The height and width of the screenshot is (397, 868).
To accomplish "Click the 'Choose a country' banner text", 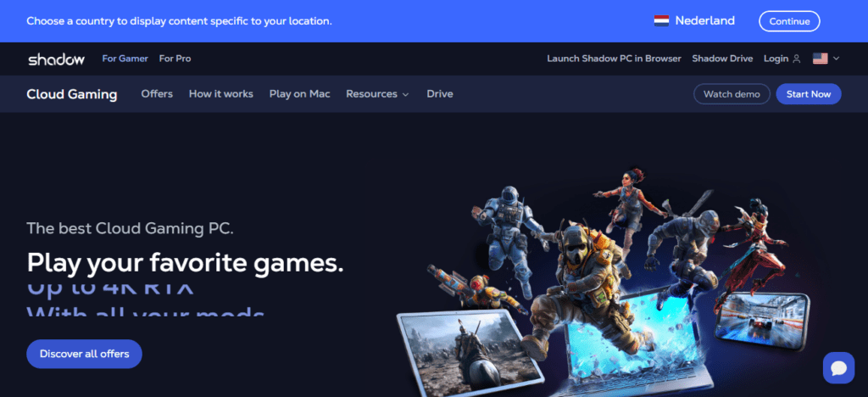I will (180, 21).
